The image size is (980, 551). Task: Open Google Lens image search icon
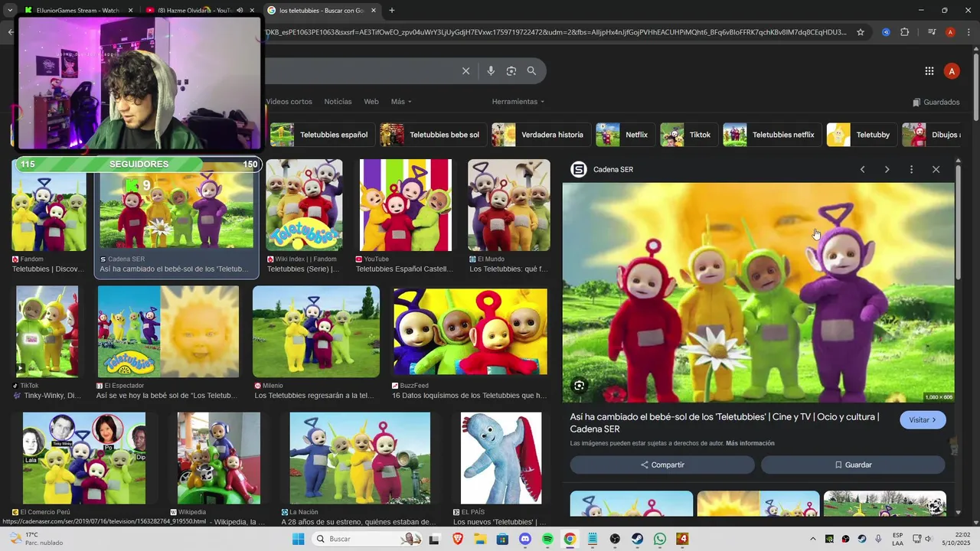pyautogui.click(x=511, y=71)
